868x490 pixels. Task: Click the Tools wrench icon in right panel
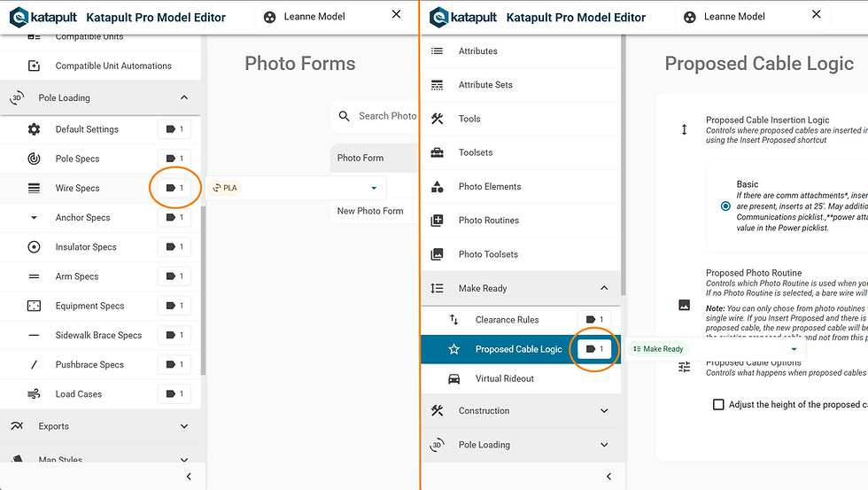437,119
